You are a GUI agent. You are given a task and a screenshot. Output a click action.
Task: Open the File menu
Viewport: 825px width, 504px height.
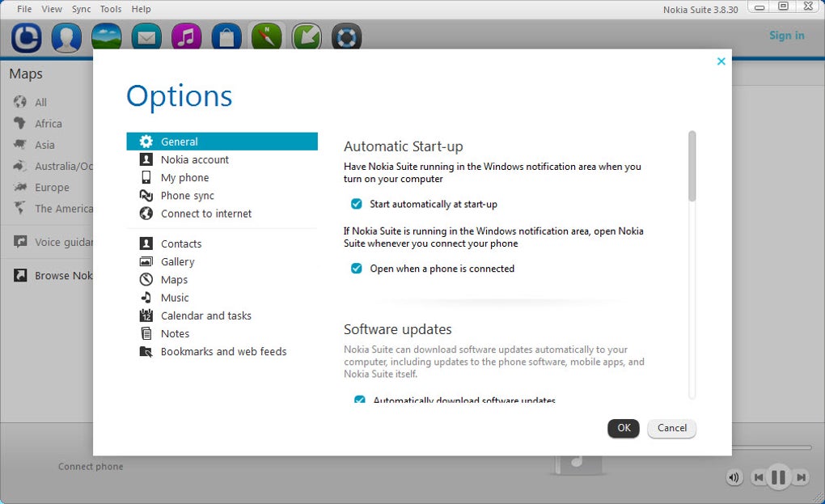tap(24, 9)
